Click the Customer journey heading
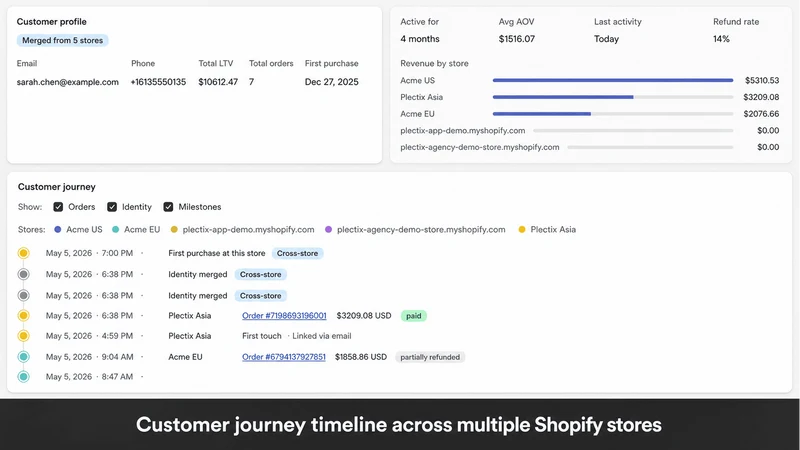 click(57, 187)
